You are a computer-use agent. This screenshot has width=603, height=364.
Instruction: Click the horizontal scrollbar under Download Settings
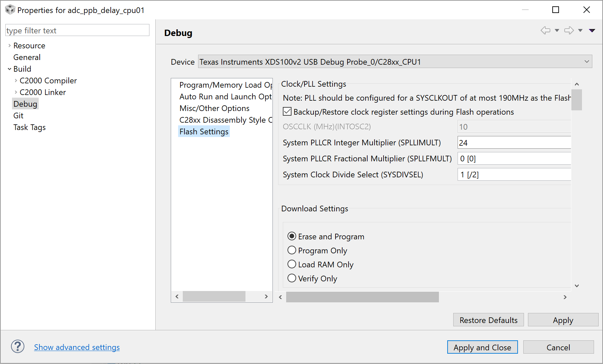point(362,297)
